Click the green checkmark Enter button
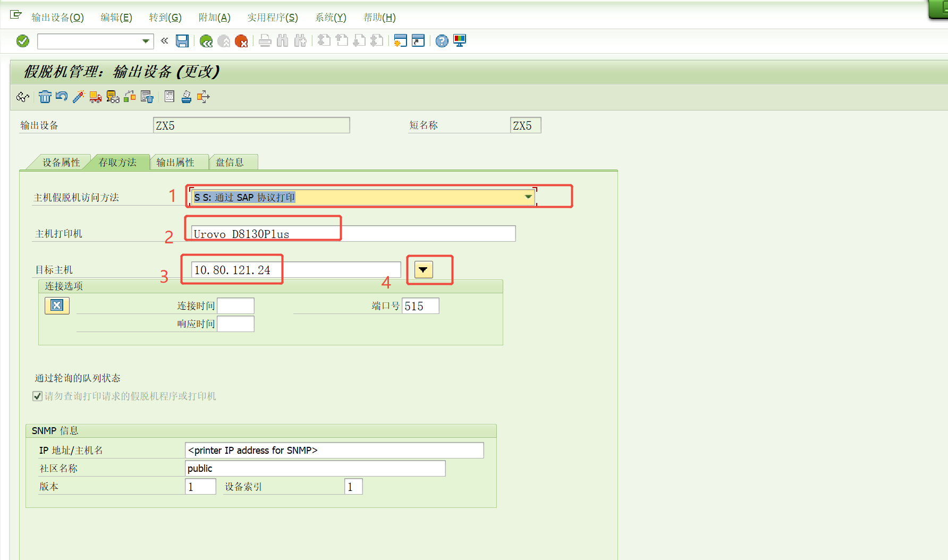 point(23,41)
